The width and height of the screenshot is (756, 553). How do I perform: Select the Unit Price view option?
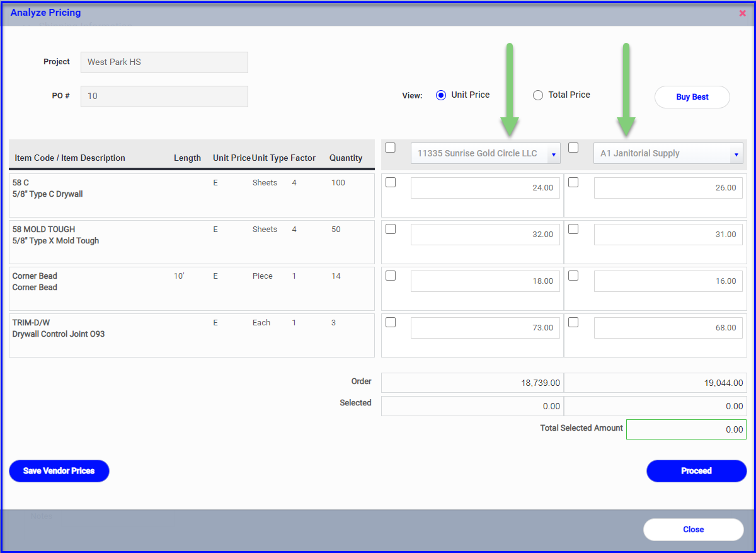click(x=440, y=95)
